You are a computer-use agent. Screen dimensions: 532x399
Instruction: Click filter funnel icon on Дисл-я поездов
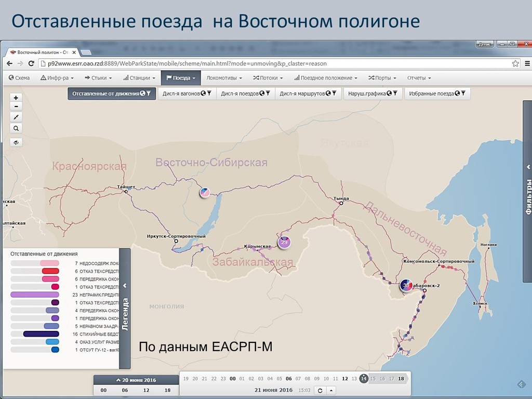click(x=268, y=94)
